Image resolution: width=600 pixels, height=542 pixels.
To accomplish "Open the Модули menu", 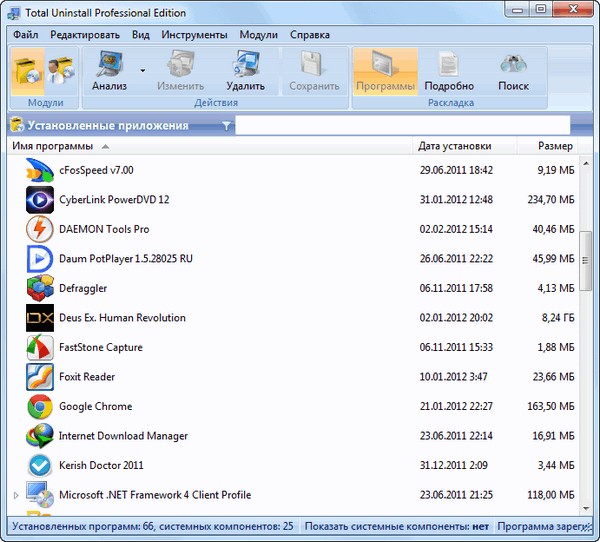I will (259, 34).
